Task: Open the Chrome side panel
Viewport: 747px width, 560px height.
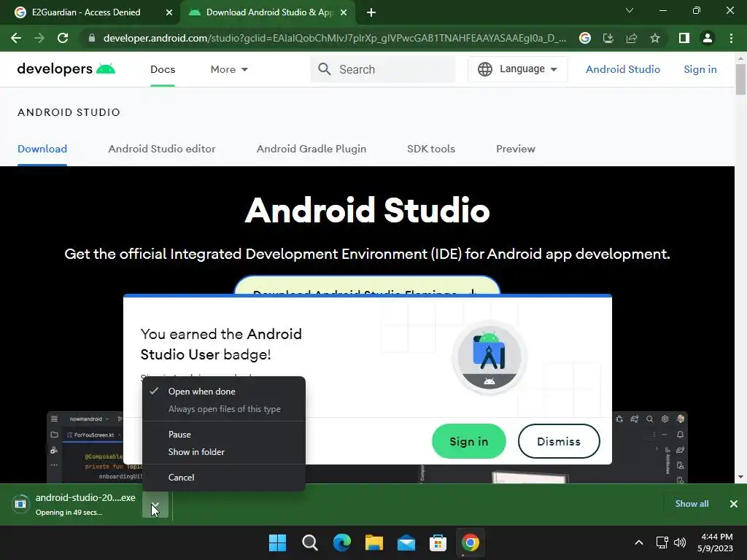Action: point(684,38)
